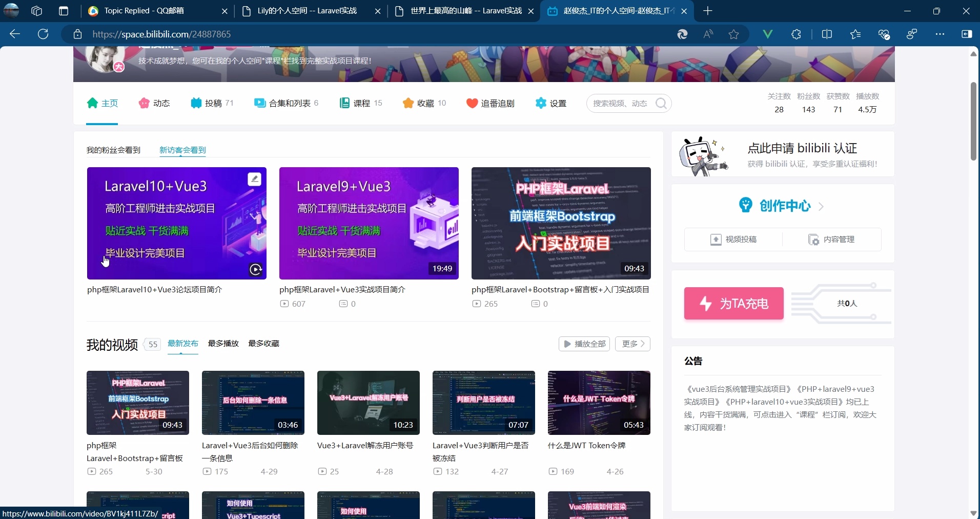Open the browser ellipsis settings menu
Screen dimensions: 980x519
click(x=941, y=34)
